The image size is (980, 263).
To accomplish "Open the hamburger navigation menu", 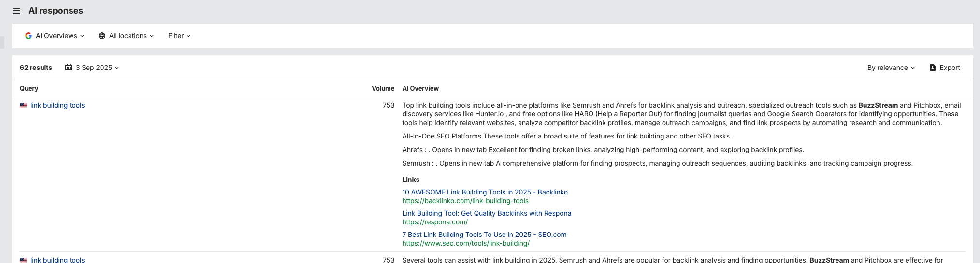I will point(16,11).
